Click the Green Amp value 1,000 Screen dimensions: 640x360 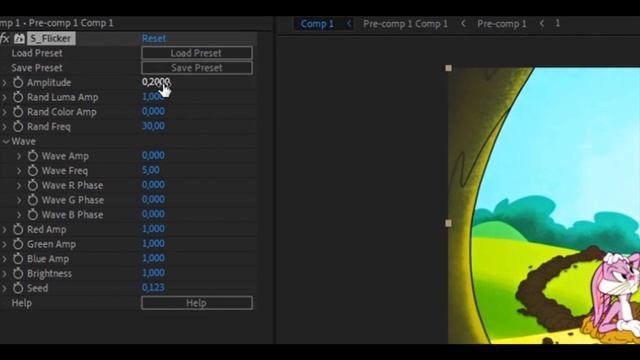[153, 243]
